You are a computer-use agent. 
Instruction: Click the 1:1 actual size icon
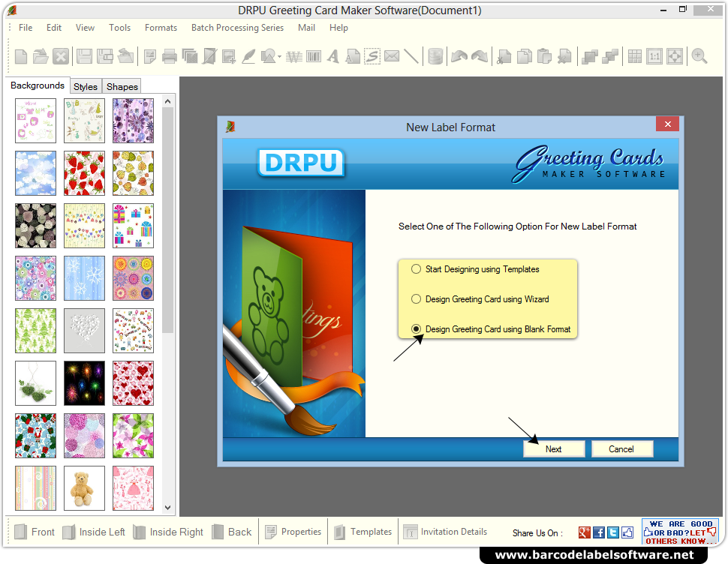pos(654,56)
